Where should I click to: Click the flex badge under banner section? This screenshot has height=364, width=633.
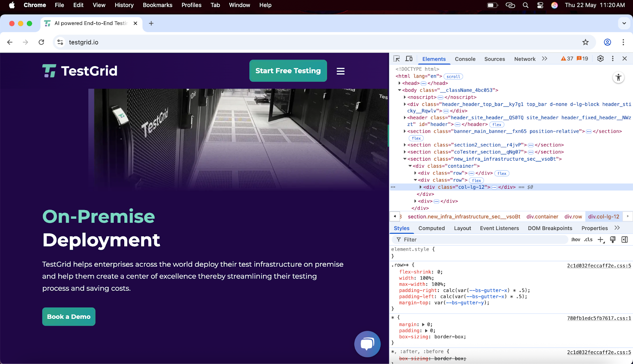point(416,138)
